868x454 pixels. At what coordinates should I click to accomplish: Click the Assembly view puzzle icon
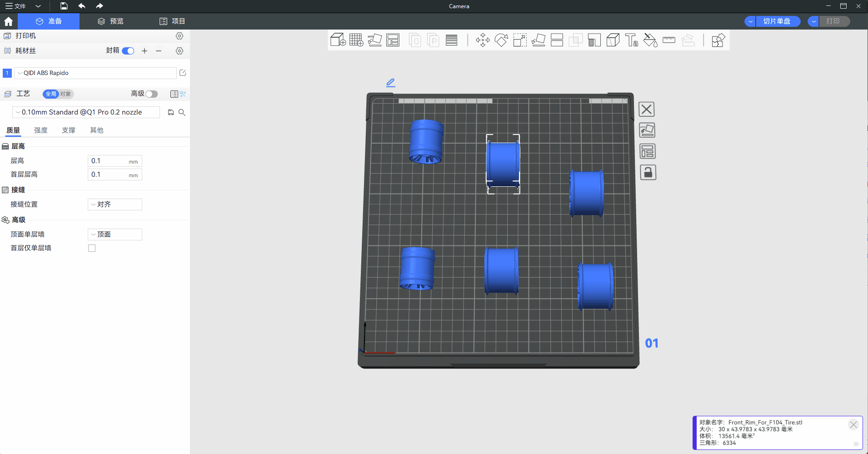(718, 40)
